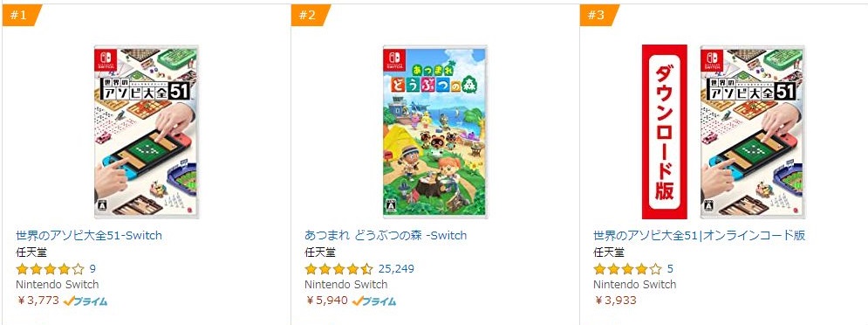
Task: Open the 9 reviews count link
Action: tap(92, 269)
